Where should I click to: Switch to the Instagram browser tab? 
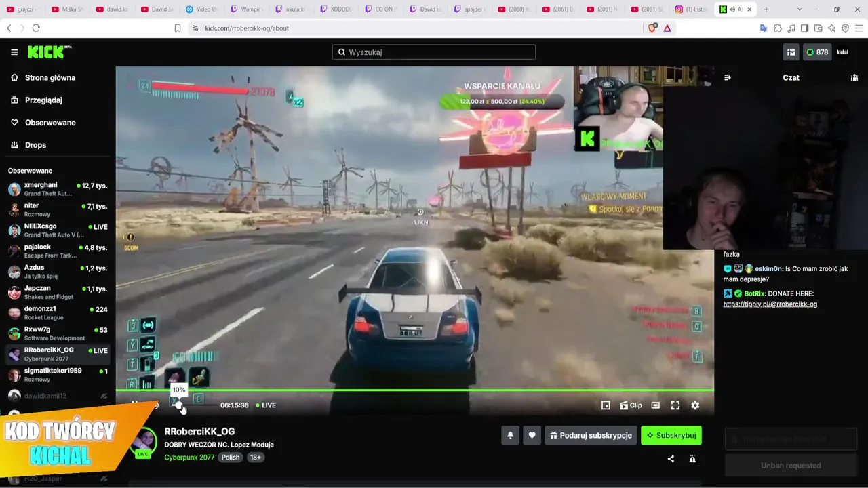coord(692,9)
